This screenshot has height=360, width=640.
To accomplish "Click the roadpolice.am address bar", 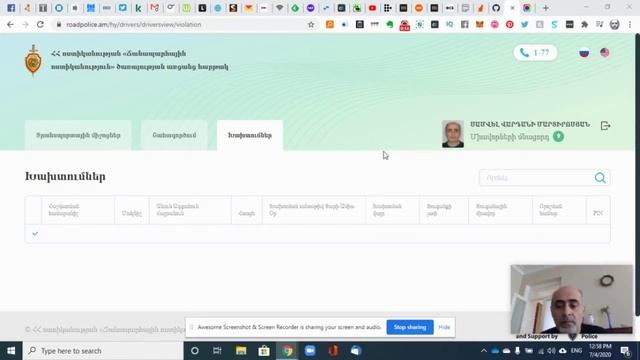I will click(180, 24).
